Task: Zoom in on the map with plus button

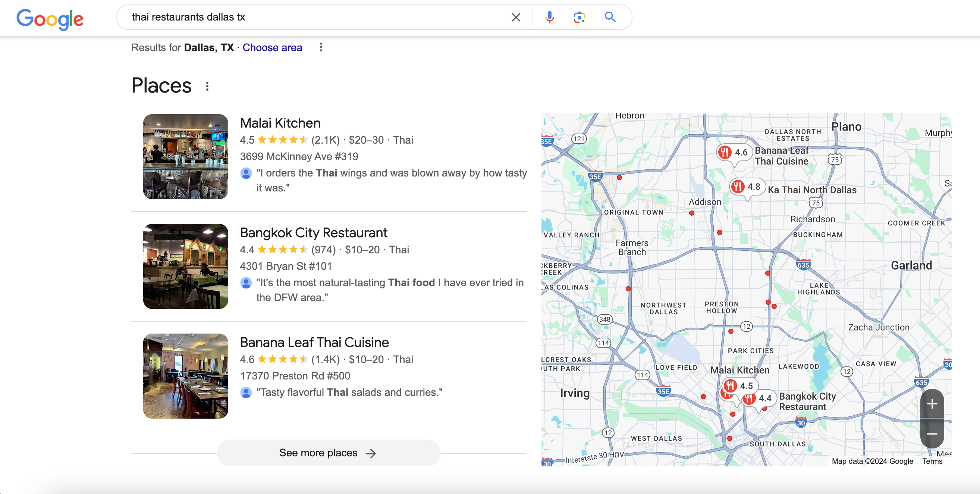Action: [x=932, y=404]
